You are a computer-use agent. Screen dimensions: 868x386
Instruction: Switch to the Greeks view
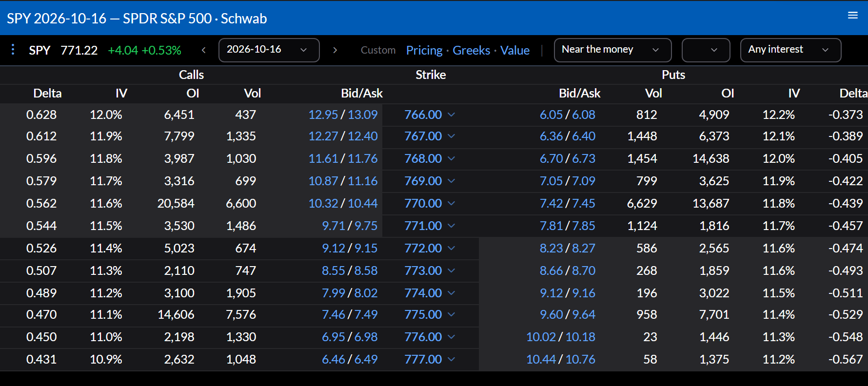471,50
